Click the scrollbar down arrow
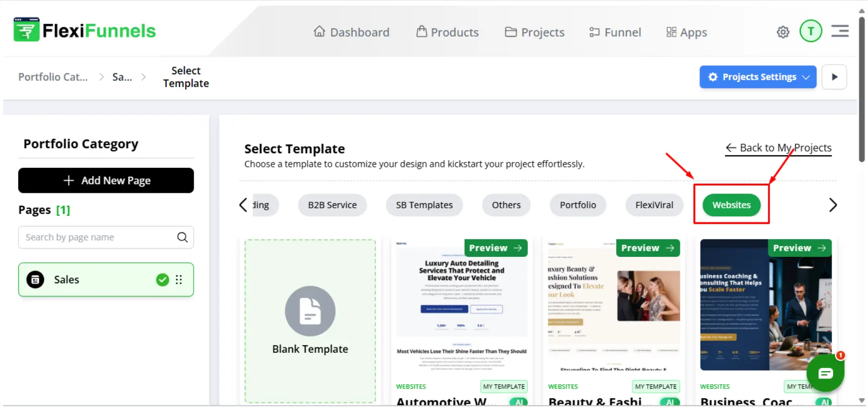Viewport: 868px width, 410px height. pos(862,400)
